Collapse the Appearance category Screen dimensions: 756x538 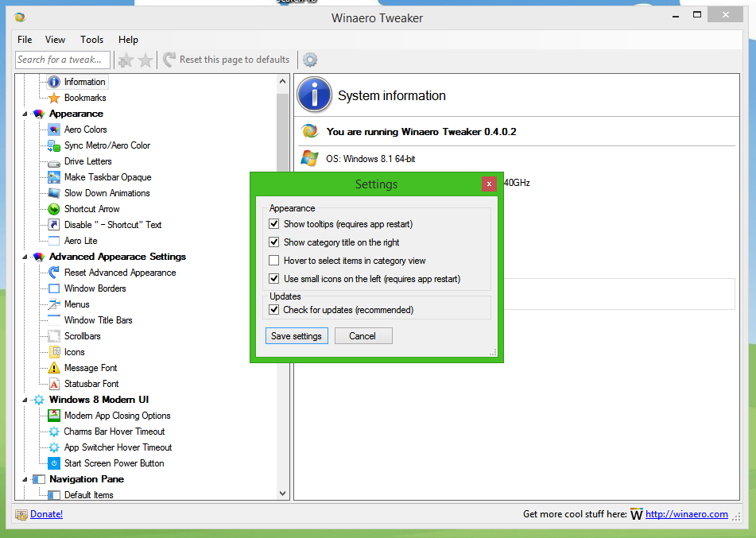[x=25, y=114]
